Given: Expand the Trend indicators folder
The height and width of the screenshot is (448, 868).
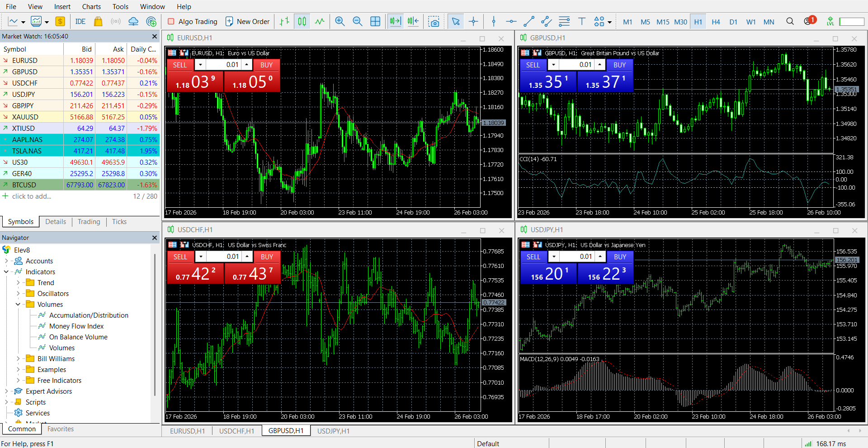Looking at the screenshot, I should tap(18, 283).
